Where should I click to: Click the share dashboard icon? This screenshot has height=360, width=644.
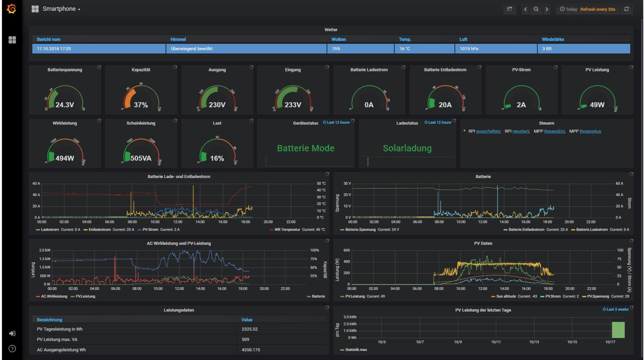509,9
